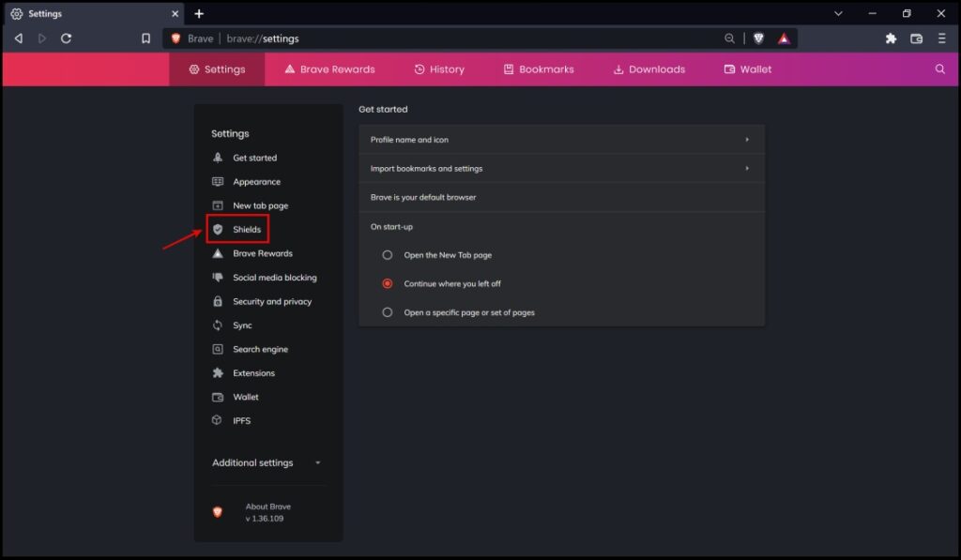Reload the settings page
This screenshot has width=961, height=560.
pyautogui.click(x=67, y=38)
